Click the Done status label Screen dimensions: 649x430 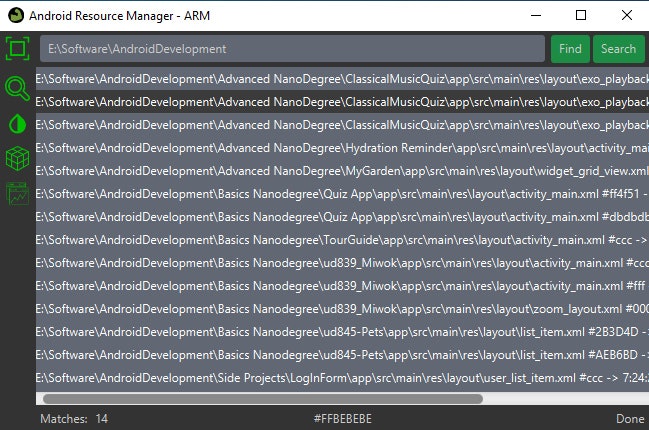point(630,419)
